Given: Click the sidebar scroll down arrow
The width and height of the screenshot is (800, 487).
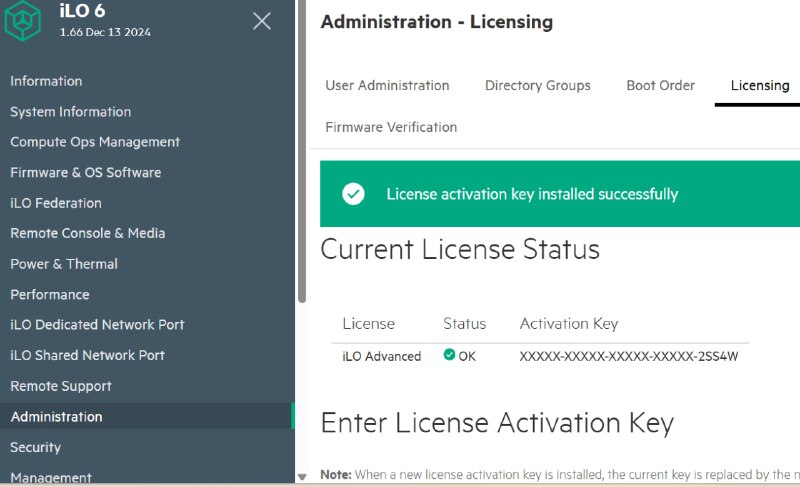Looking at the screenshot, I should 302,477.
